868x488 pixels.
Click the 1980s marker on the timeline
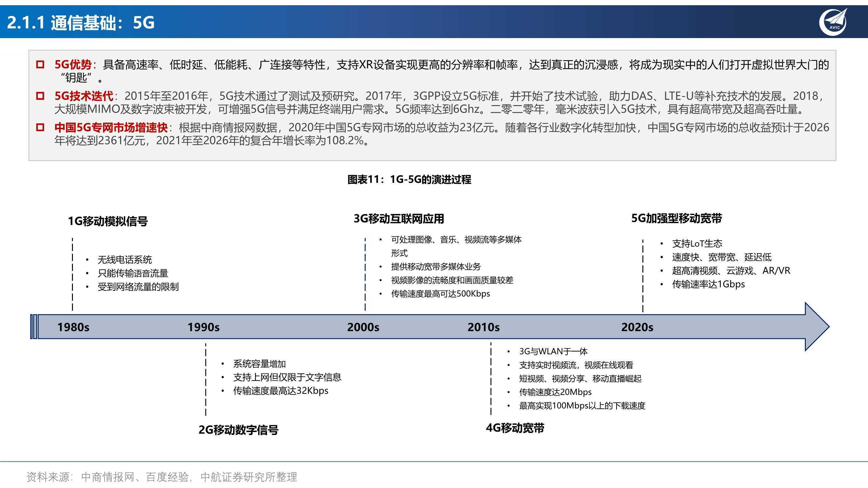click(x=73, y=327)
